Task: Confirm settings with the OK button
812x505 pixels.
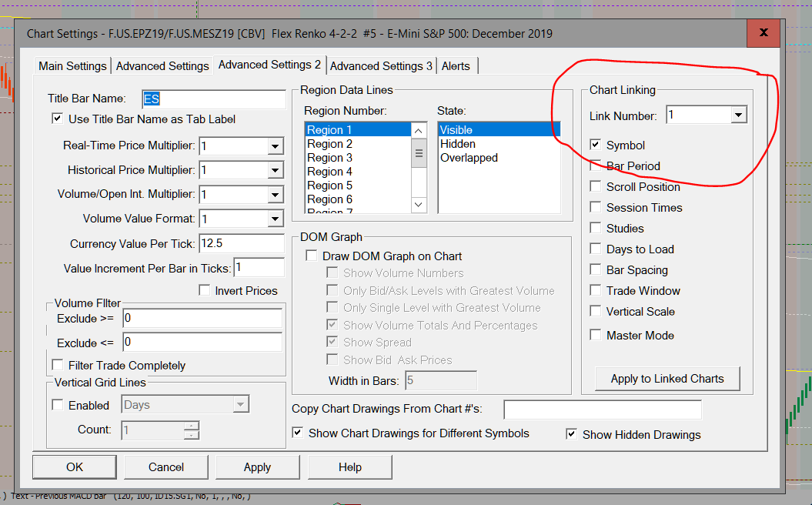Action: pos(75,467)
